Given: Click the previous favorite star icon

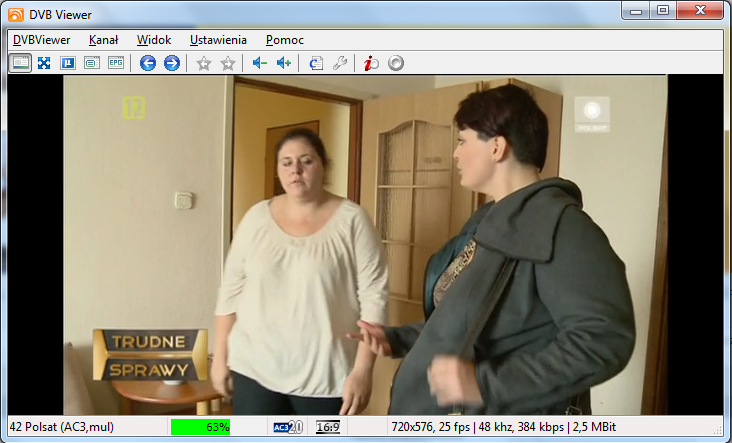Looking at the screenshot, I should pyautogui.click(x=204, y=63).
